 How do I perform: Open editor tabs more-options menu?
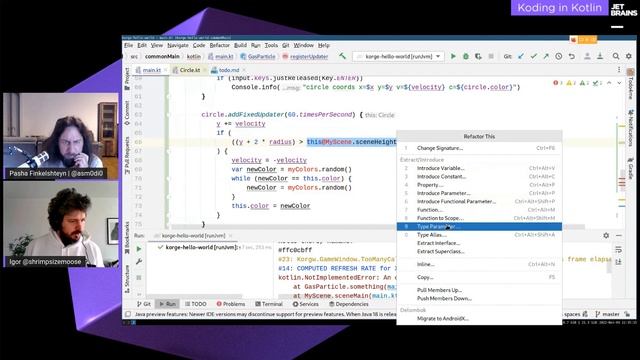tap(619, 70)
